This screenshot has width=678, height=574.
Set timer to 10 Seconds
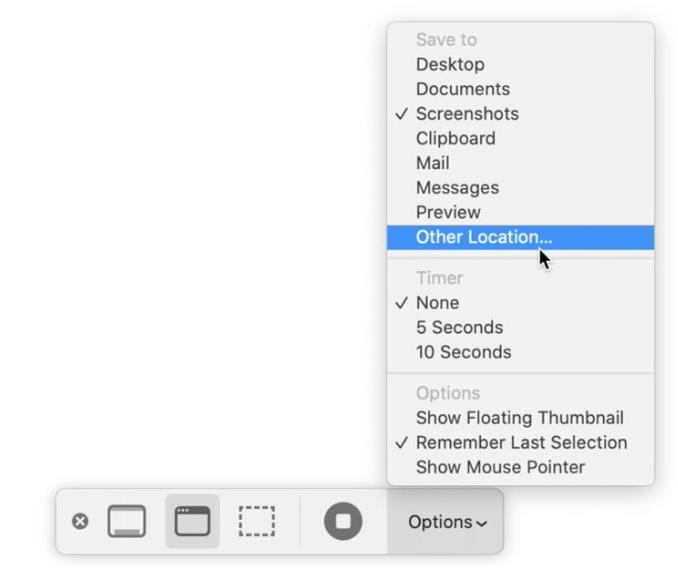coord(521,352)
